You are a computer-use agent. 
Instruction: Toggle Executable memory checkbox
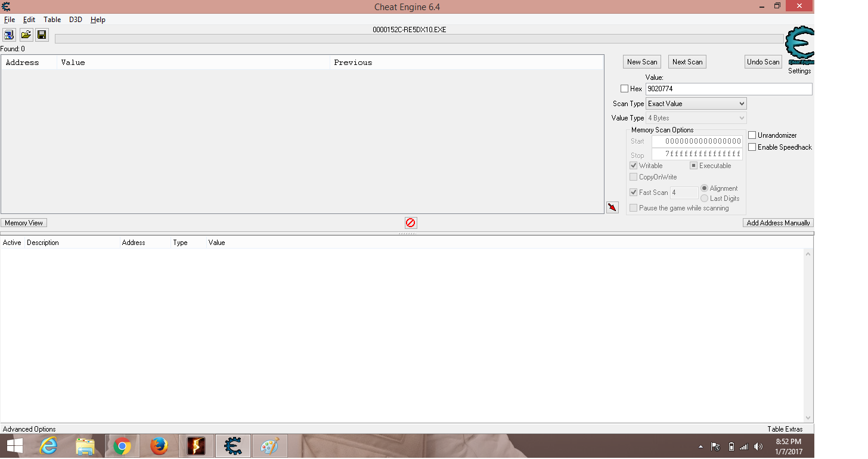click(x=694, y=166)
